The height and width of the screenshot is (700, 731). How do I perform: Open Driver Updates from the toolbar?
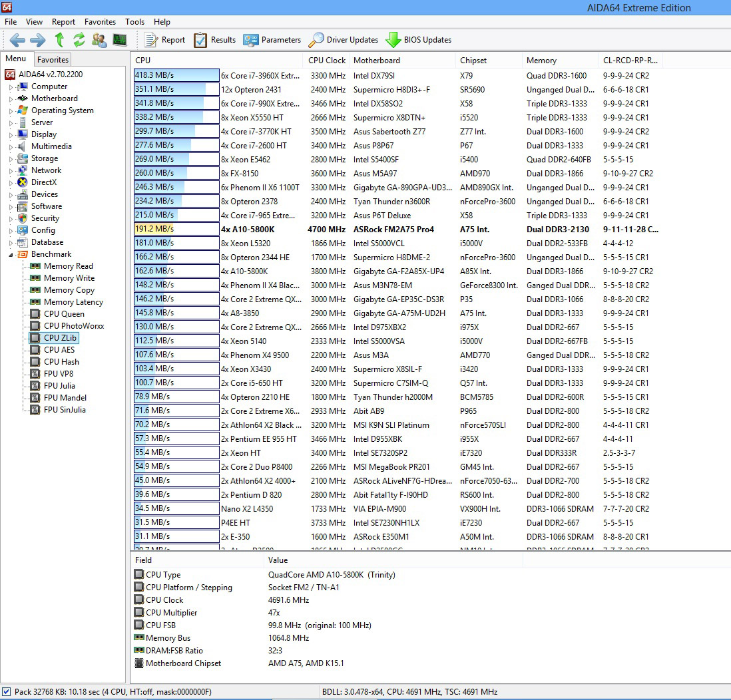click(343, 40)
